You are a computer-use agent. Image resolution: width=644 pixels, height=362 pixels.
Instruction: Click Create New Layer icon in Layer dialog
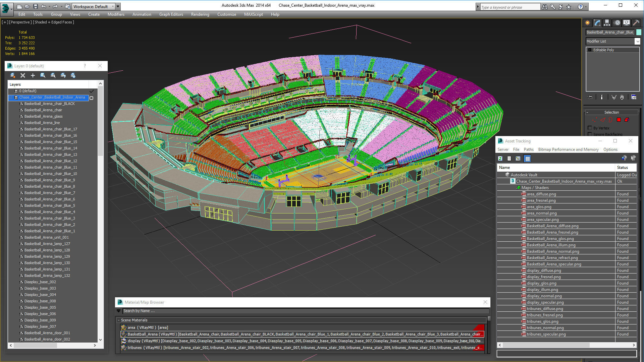coord(13,75)
